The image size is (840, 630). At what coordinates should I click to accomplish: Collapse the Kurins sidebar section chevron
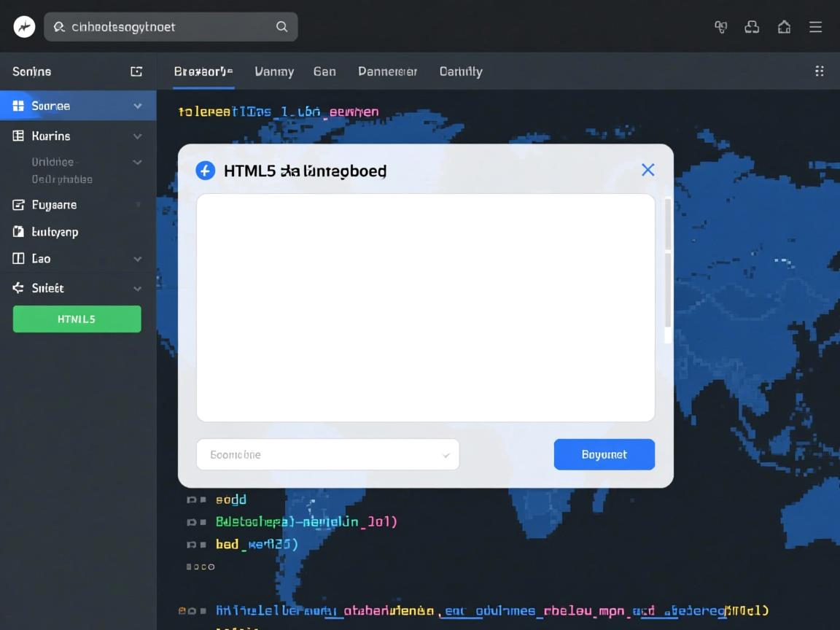[137, 136]
